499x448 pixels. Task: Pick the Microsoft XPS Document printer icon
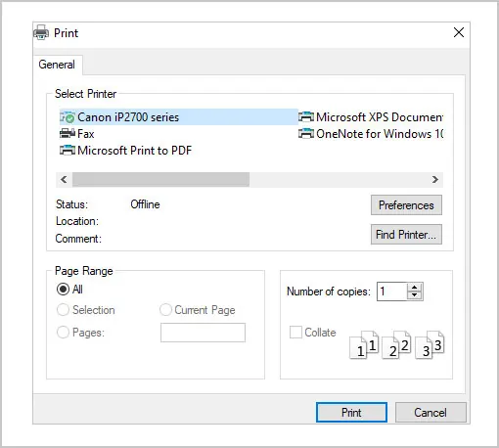pyautogui.click(x=306, y=117)
